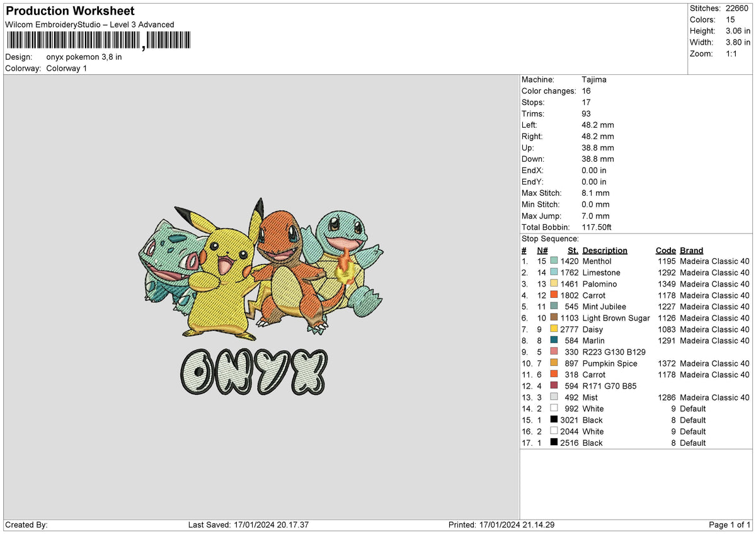Click the Color changes value 16

pyautogui.click(x=587, y=91)
